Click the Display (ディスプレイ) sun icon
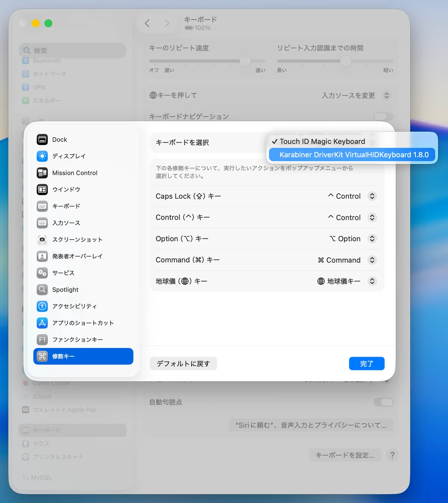 tap(42, 156)
